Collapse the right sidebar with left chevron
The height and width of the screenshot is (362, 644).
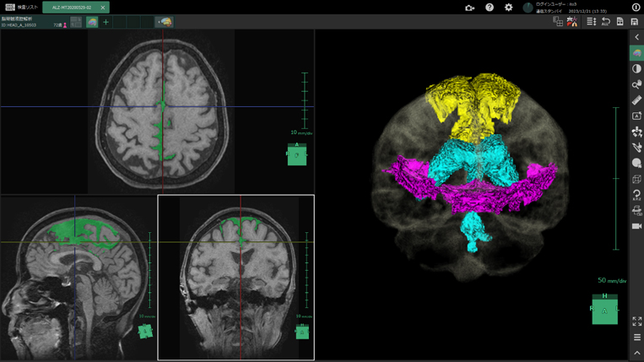pyautogui.click(x=636, y=37)
